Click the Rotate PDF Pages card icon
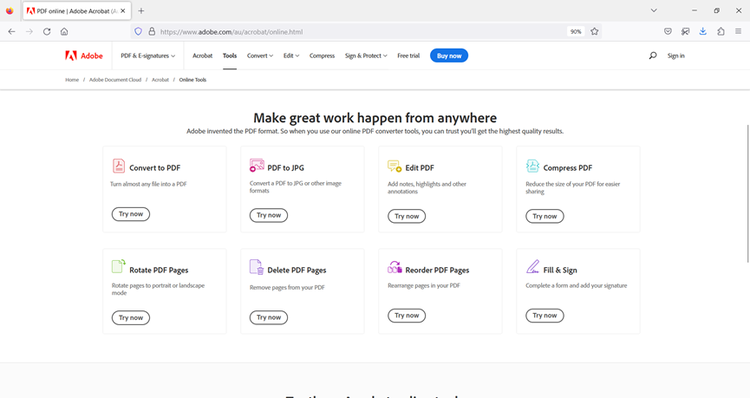750x398 pixels. point(118,266)
